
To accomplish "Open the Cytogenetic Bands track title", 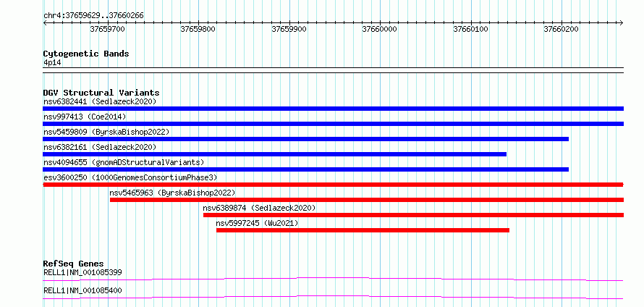I will tap(86, 54).
